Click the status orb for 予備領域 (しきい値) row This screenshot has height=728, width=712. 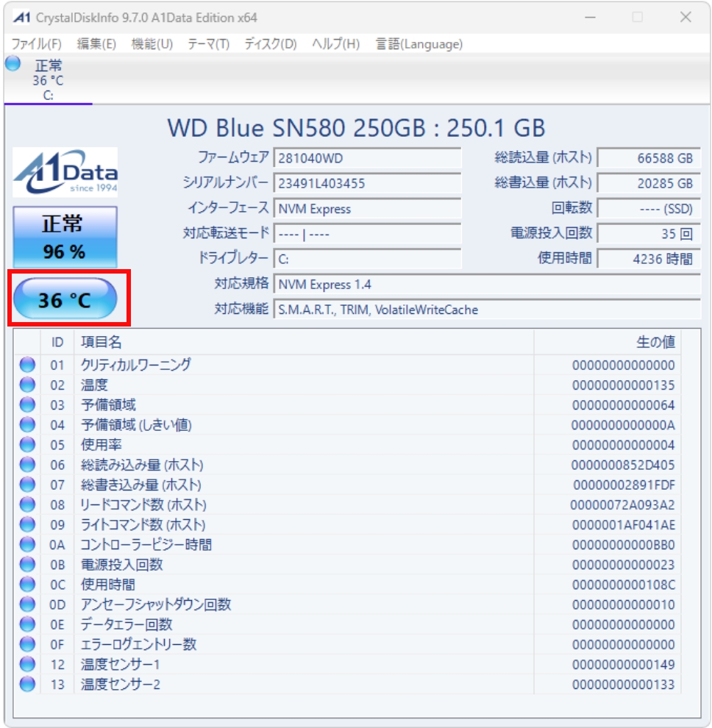click(x=27, y=425)
